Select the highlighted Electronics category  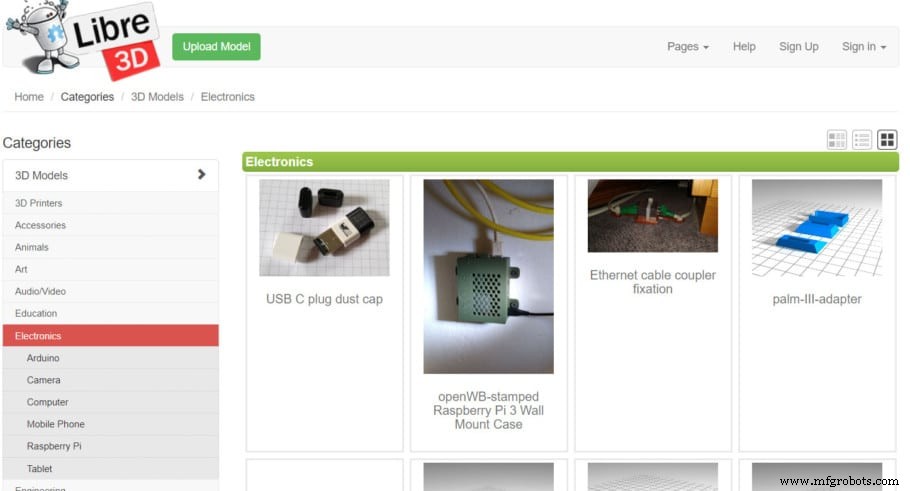[x=110, y=335]
